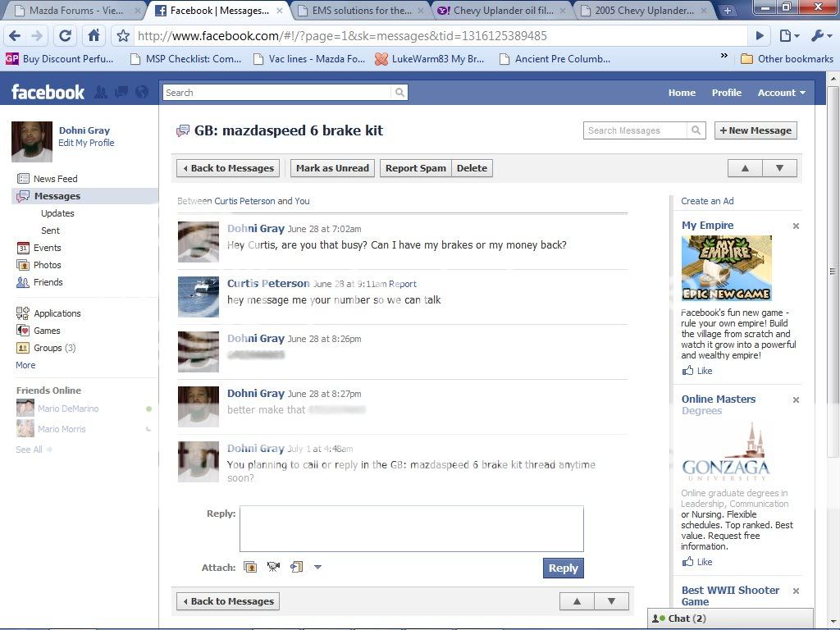This screenshot has height=630, width=840.
Task: Attach a video to the reply
Action: click(273, 567)
